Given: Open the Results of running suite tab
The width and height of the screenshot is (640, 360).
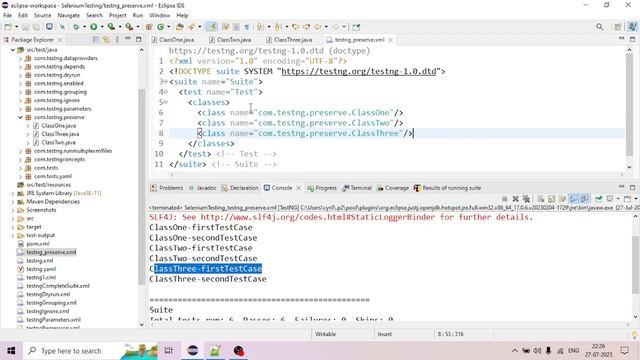Looking at the screenshot, I should pyautogui.click(x=447, y=188).
